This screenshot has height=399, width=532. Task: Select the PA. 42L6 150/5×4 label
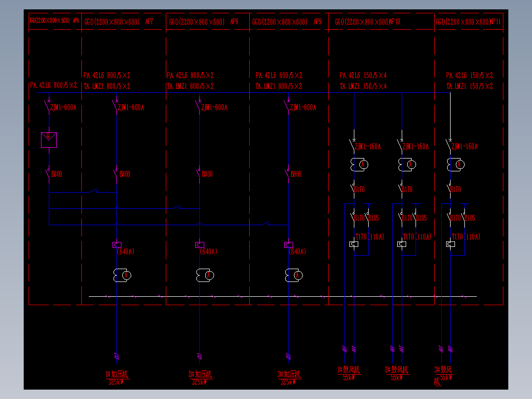point(363,75)
